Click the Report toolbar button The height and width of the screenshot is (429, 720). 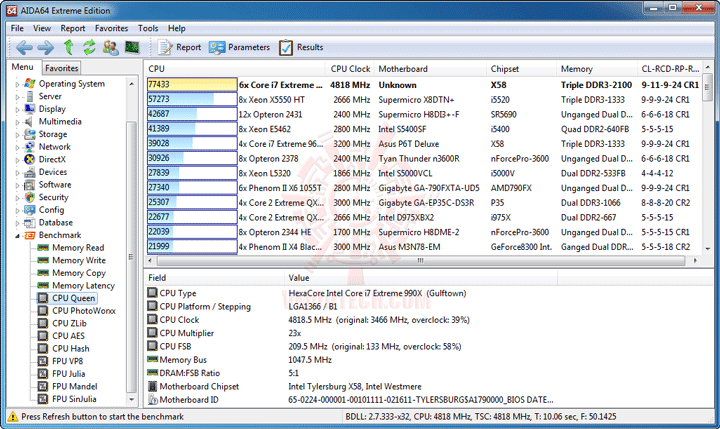click(x=179, y=47)
